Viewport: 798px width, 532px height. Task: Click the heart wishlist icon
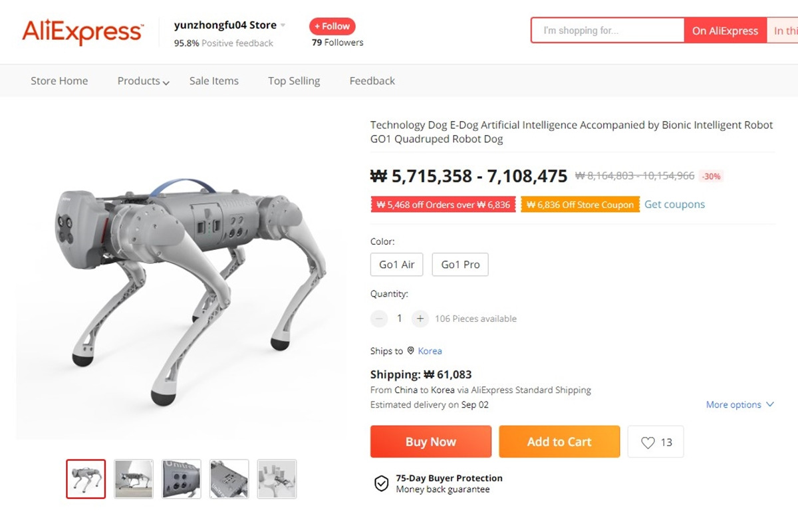click(648, 442)
